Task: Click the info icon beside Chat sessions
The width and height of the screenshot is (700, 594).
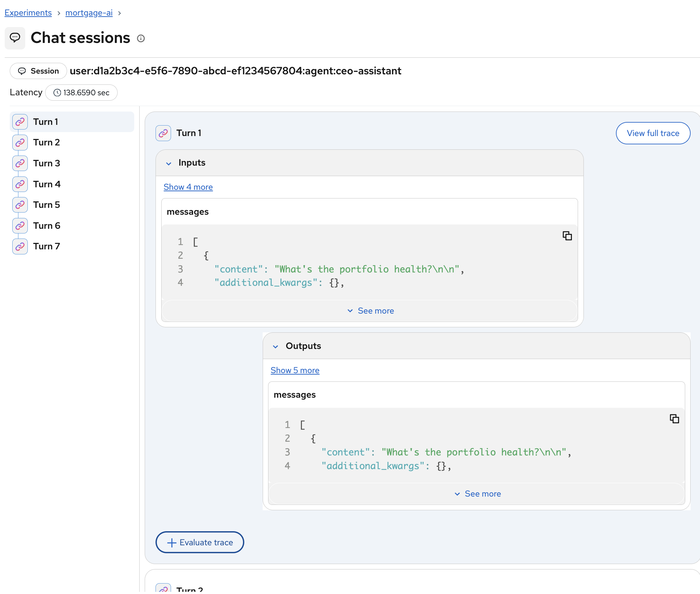Action: tap(141, 39)
